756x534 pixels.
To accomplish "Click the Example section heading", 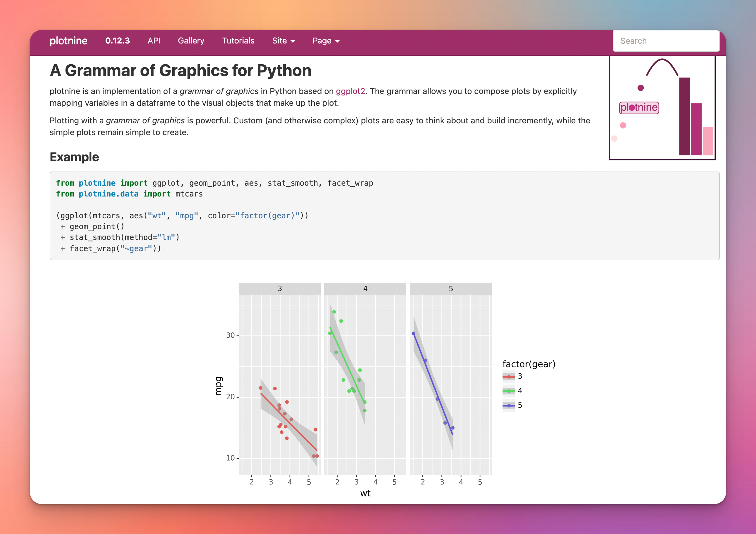I will [x=74, y=157].
